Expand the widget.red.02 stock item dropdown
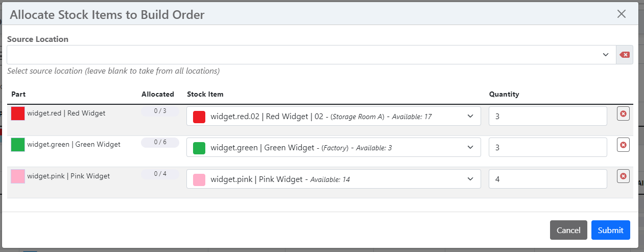 (333, 117)
